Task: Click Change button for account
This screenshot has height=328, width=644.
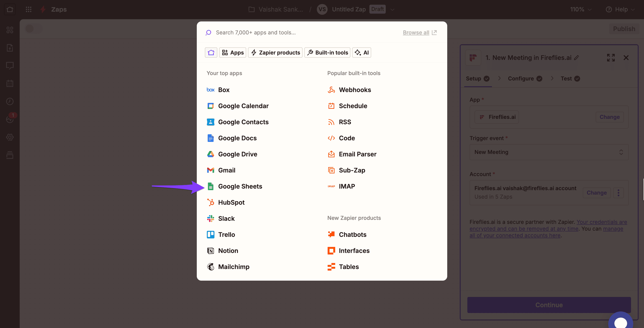Action: tap(597, 193)
